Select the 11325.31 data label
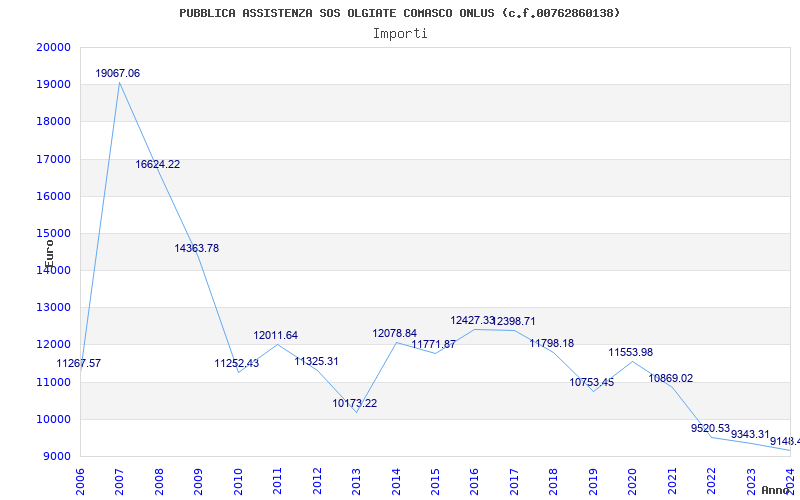Image resolution: width=800 pixels, height=500 pixels. 316,362
